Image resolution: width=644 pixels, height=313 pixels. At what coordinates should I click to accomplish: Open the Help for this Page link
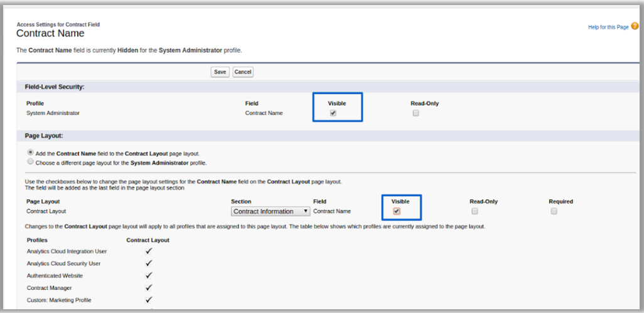pos(608,28)
